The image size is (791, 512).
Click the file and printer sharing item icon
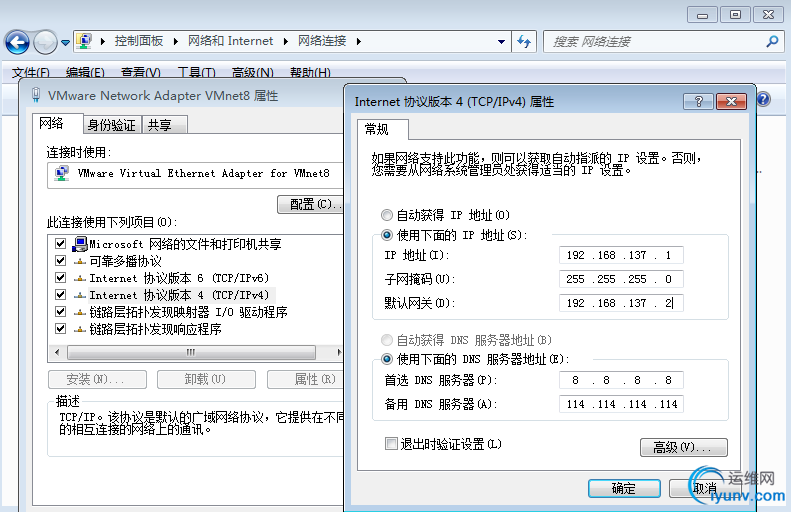coord(80,244)
